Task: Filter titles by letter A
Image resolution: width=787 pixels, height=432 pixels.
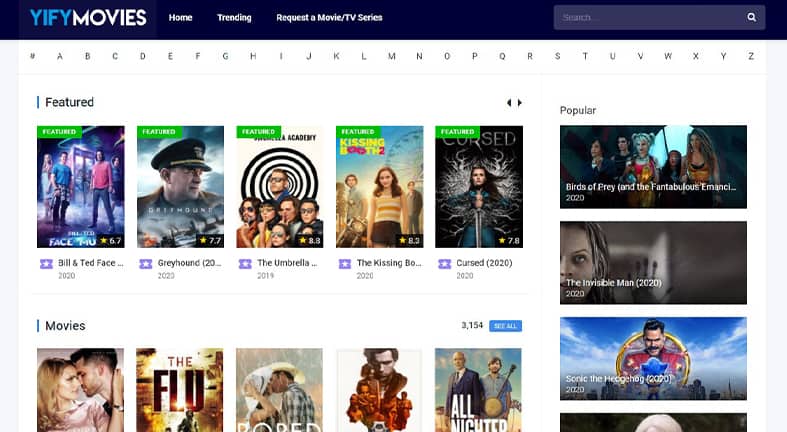Action: (x=60, y=56)
